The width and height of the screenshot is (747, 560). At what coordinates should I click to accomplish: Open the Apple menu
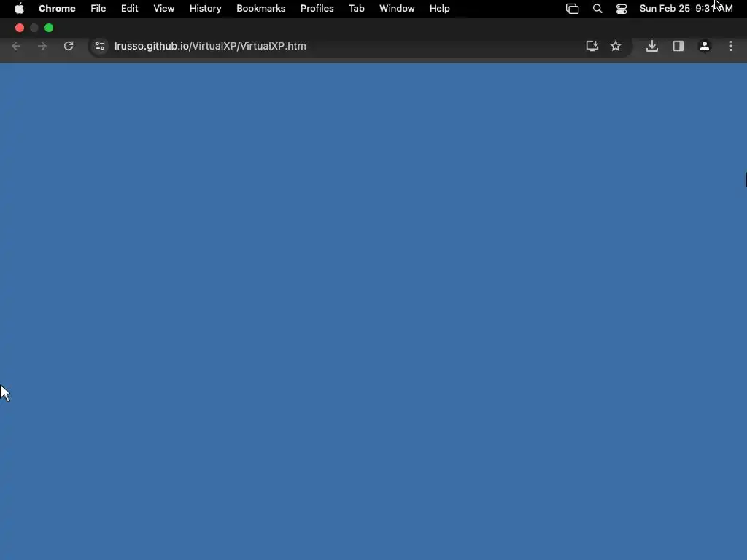[19, 9]
